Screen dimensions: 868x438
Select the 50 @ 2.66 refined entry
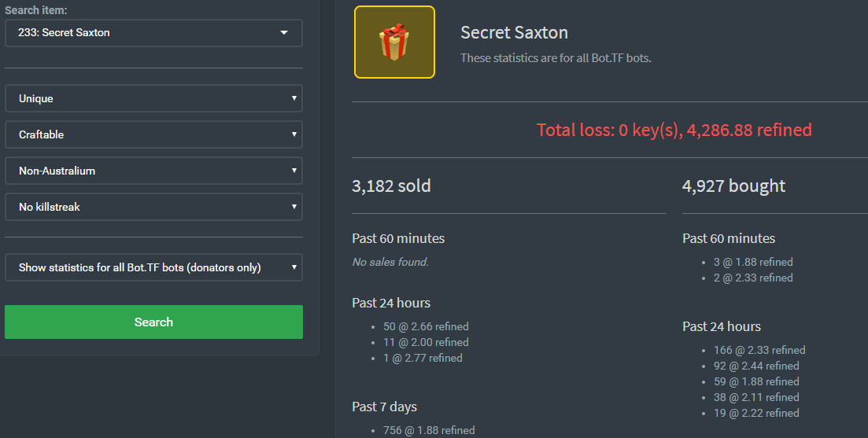[x=426, y=326]
